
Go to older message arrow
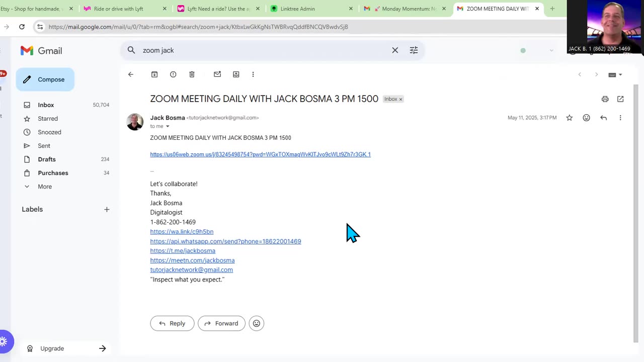pyautogui.click(x=597, y=74)
